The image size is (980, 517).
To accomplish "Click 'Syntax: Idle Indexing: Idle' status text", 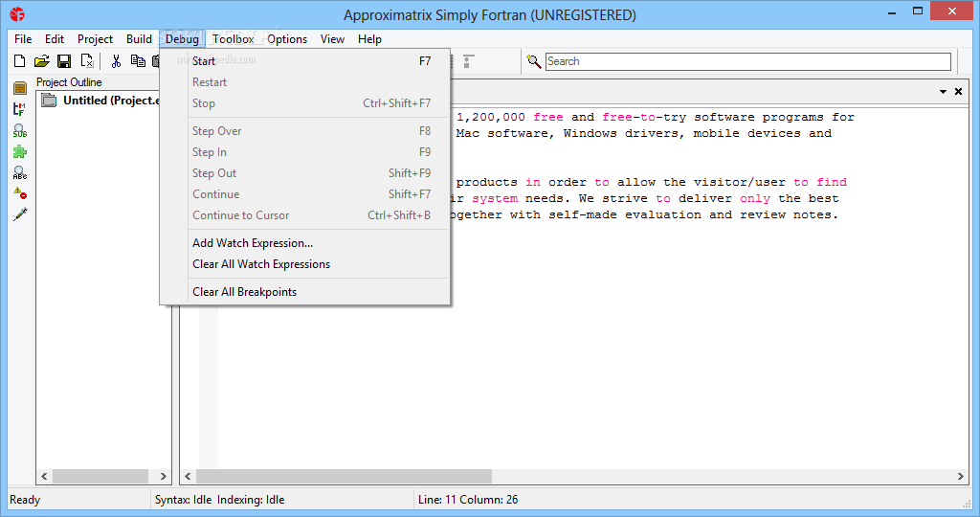I will click(219, 500).
